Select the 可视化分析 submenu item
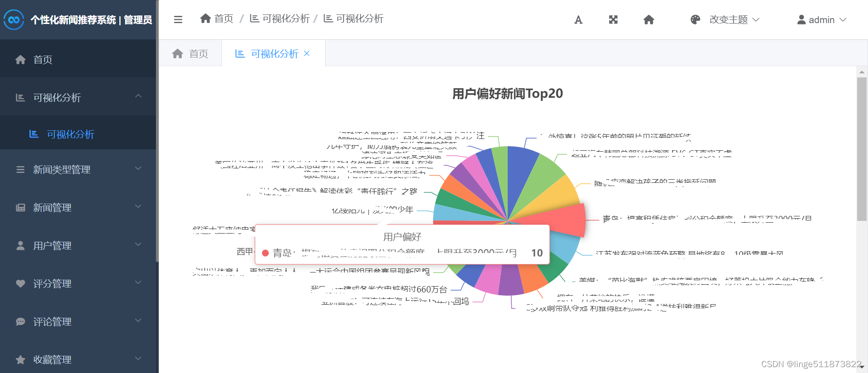 click(78, 134)
